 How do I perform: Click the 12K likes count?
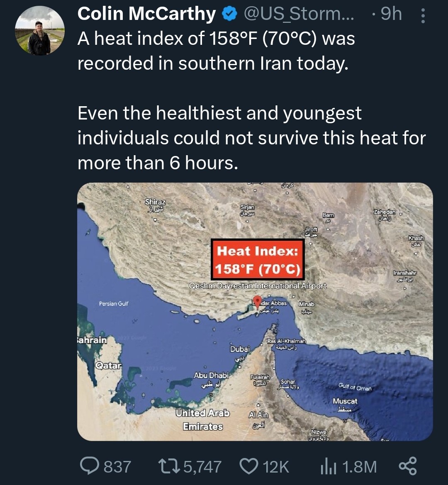pos(276,467)
